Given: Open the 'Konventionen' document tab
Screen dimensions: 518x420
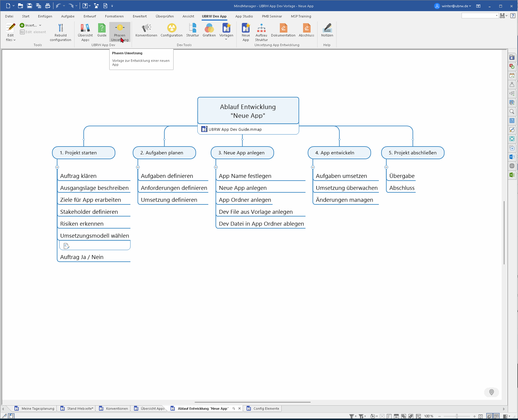Looking at the screenshot, I should click(x=117, y=409).
